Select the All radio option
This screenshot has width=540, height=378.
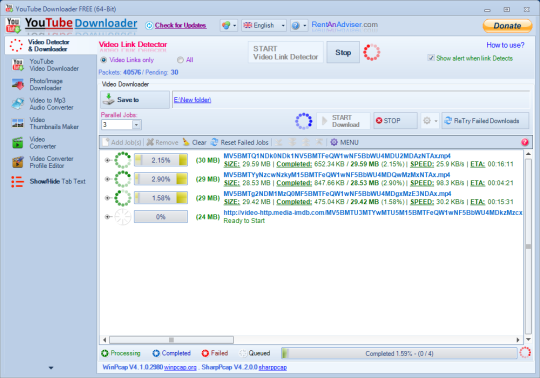pos(185,60)
